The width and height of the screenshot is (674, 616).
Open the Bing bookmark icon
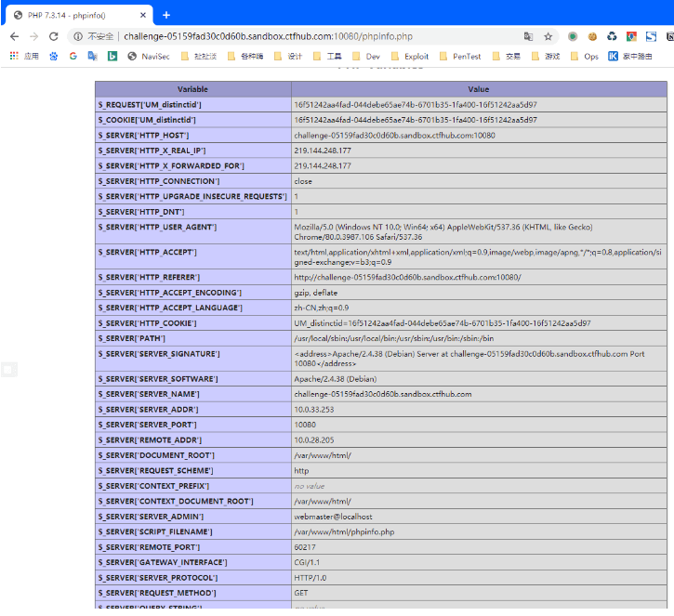tap(112, 56)
